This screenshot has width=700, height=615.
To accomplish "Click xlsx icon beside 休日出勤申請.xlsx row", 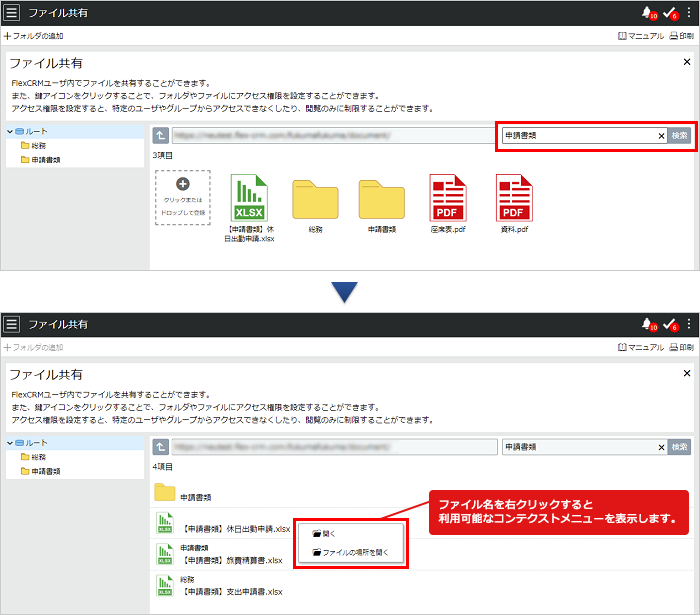I will point(165,523).
